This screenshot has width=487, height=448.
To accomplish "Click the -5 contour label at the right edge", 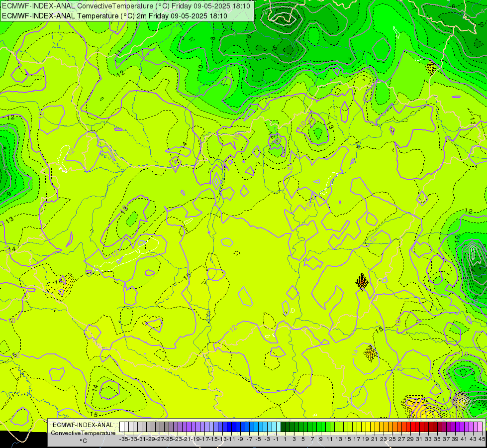I will click(481, 24).
